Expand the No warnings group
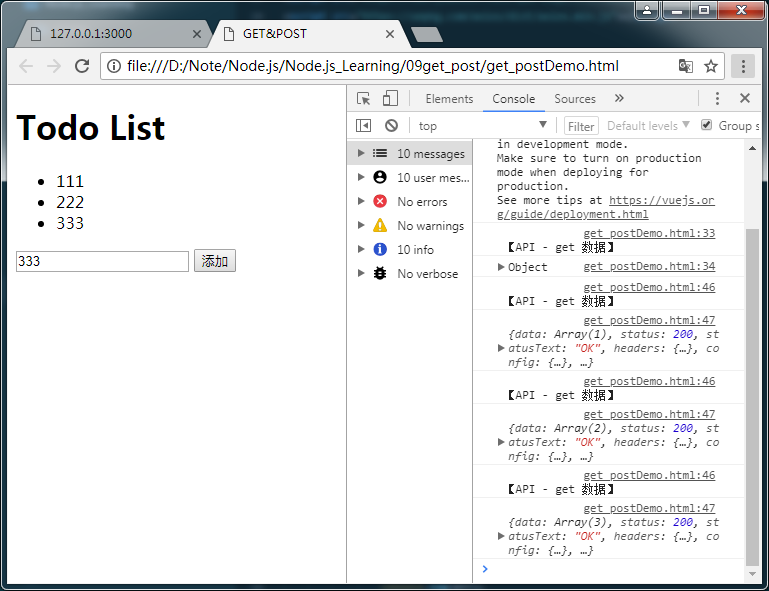 pyautogui.click(x=361, y=225)
